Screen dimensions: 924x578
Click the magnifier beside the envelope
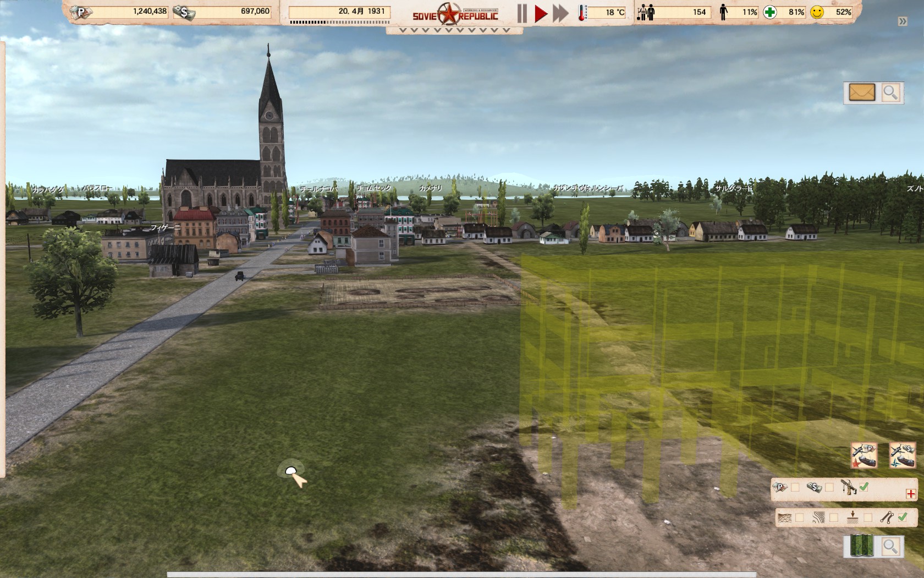click(x=890, y=92)
